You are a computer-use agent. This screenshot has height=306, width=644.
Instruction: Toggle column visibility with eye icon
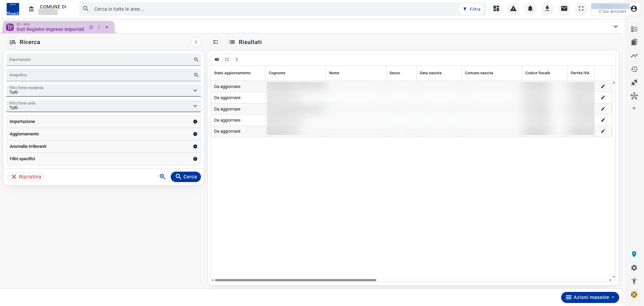217,59
